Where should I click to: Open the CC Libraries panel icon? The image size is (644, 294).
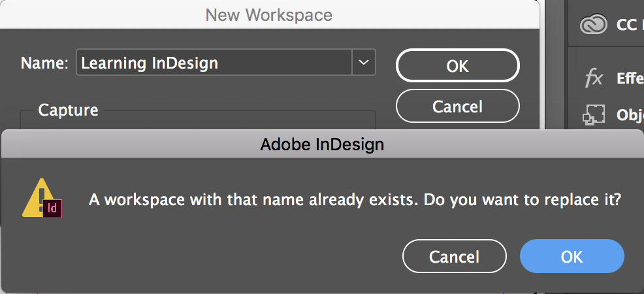[594, 24]
